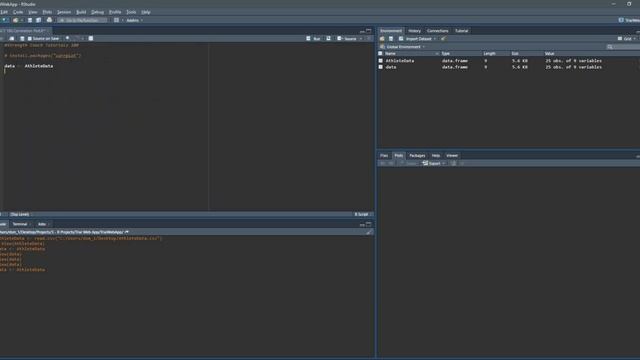Click the Go to file/function field
The height and width of the screenshot is (360, 640).
click(x=82, y=20)
